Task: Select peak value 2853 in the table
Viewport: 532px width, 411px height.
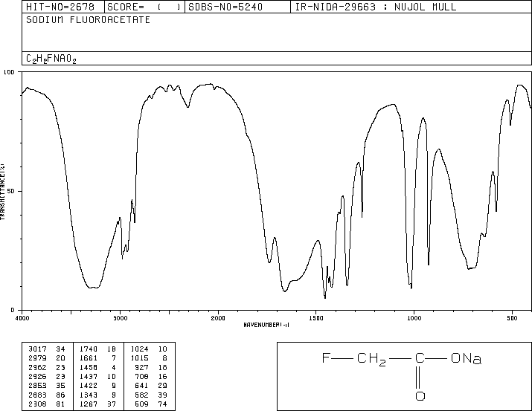Action: pyautogui.click(x=38, y=386)
